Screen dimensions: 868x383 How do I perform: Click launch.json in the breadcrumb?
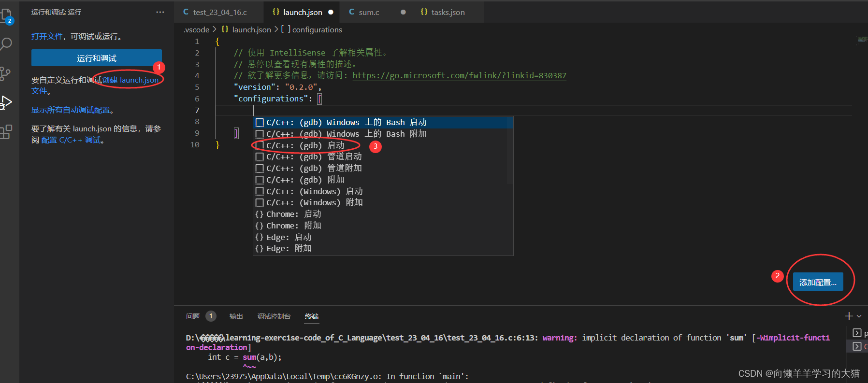pos(251,29)
